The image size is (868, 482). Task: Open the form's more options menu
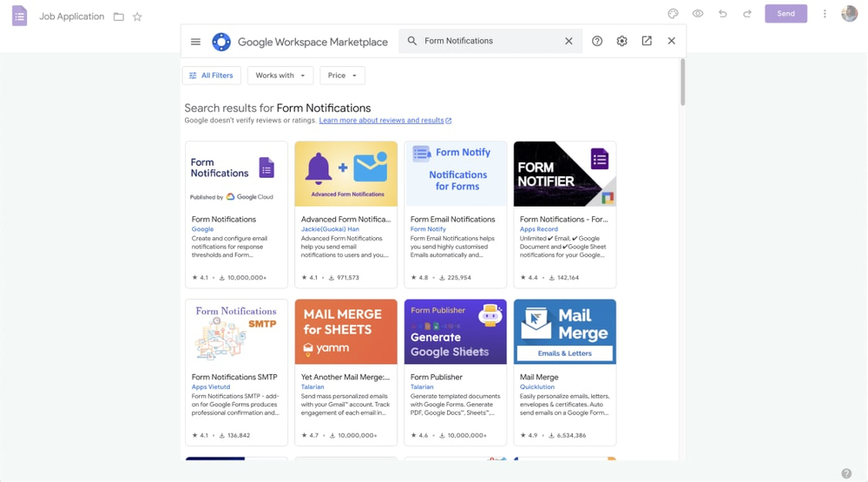(825, 14)
